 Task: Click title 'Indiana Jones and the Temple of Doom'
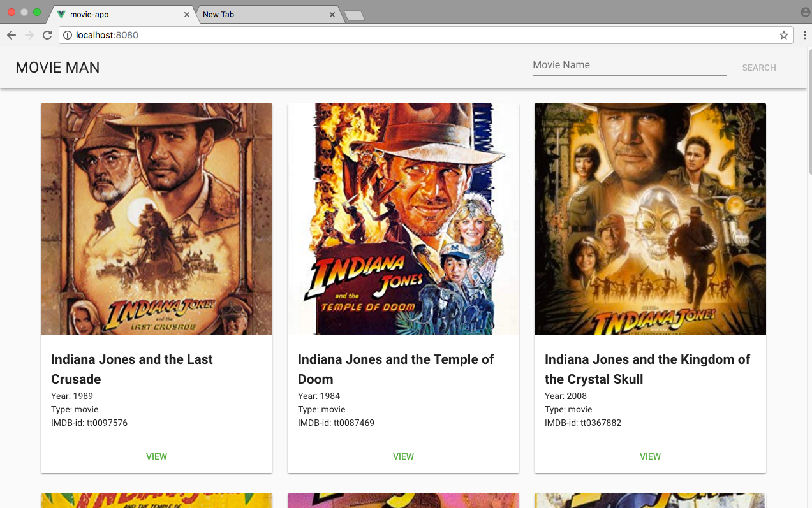[x=396, y=369]
